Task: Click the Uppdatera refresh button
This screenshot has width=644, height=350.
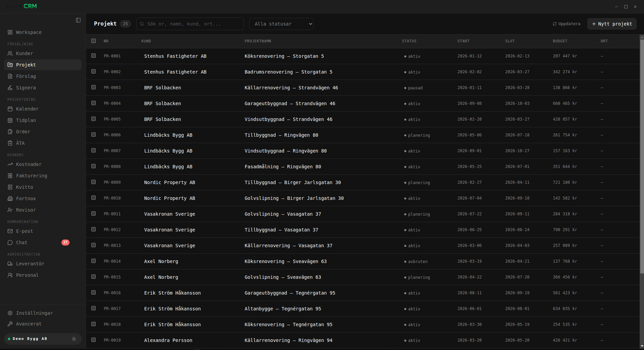Action: [566, 24]
